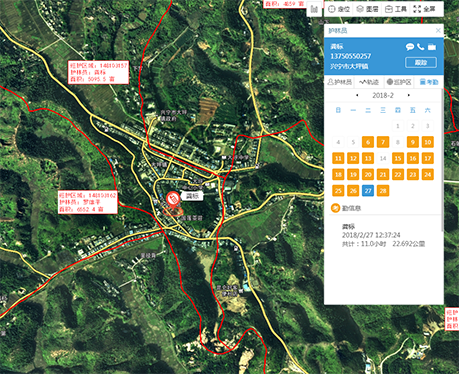Click the red ranger location marker
459x374 pixels.
pos(173,200)
